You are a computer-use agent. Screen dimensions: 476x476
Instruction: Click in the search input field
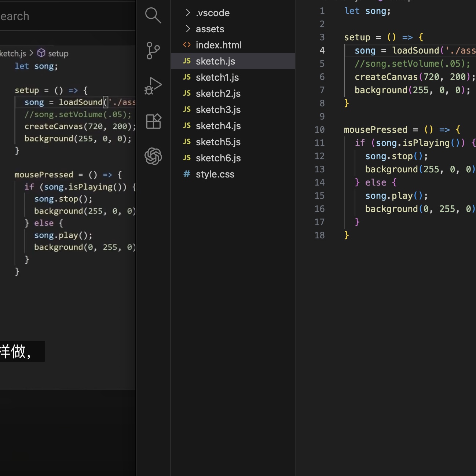(x=55, y=16)
